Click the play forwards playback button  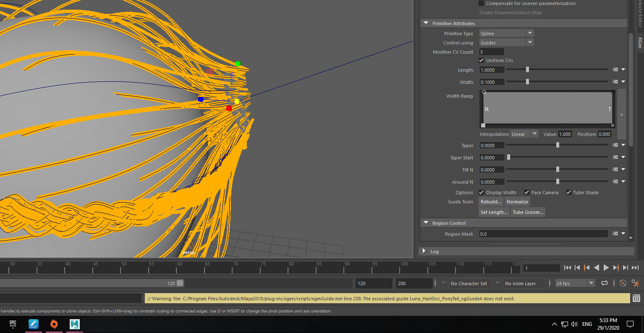point(606,268)
